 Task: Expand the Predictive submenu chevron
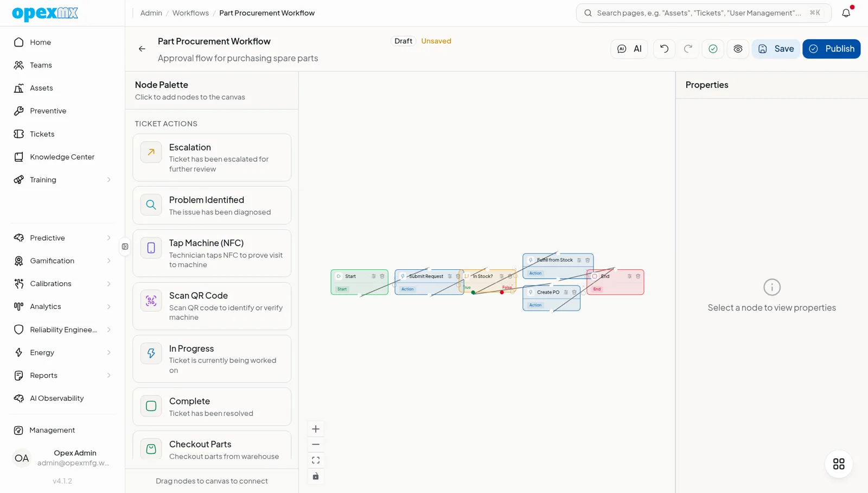[108, 238]
